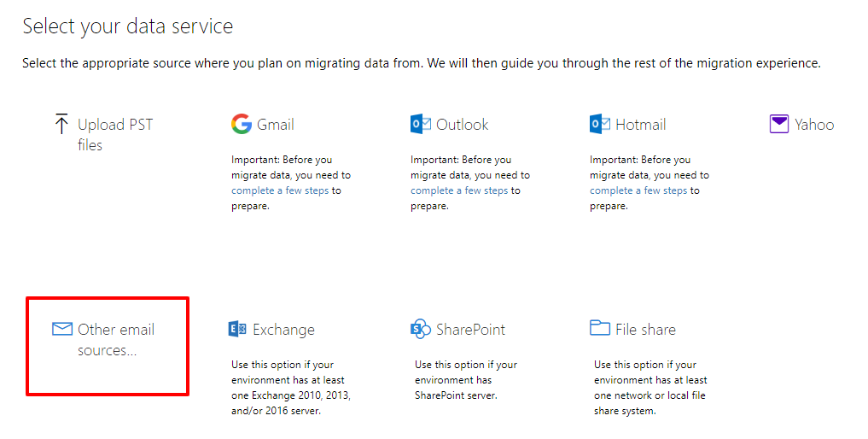Viewport: 868px width, 439px height.
Task: Choose the Hotmail text label
Action: [x=640, y=125]
